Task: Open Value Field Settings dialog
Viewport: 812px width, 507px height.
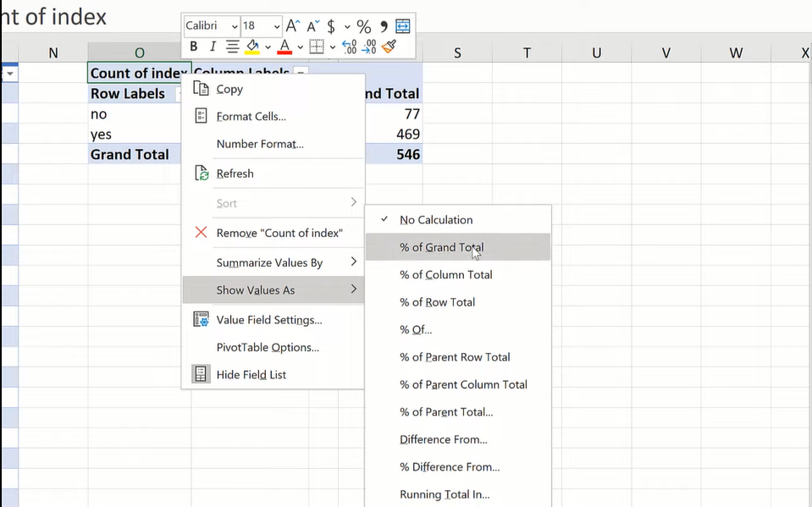Action: [273, 320]
